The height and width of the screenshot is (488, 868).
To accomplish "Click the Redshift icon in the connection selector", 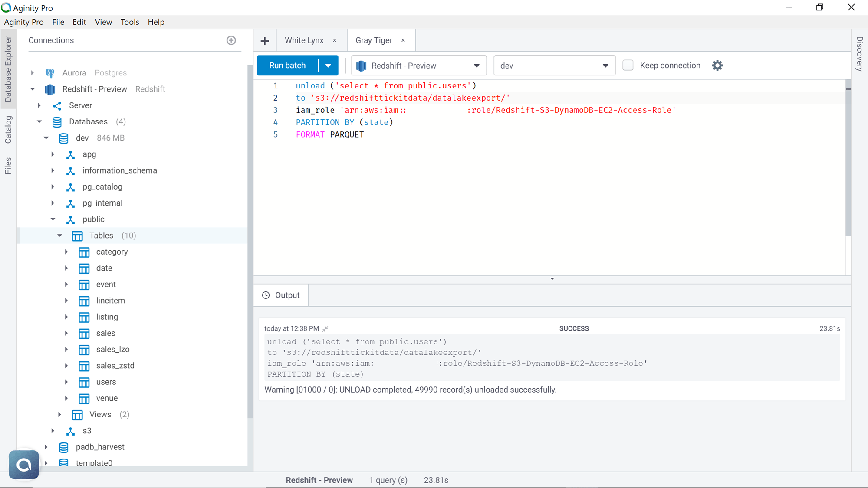I will [361, 65].
